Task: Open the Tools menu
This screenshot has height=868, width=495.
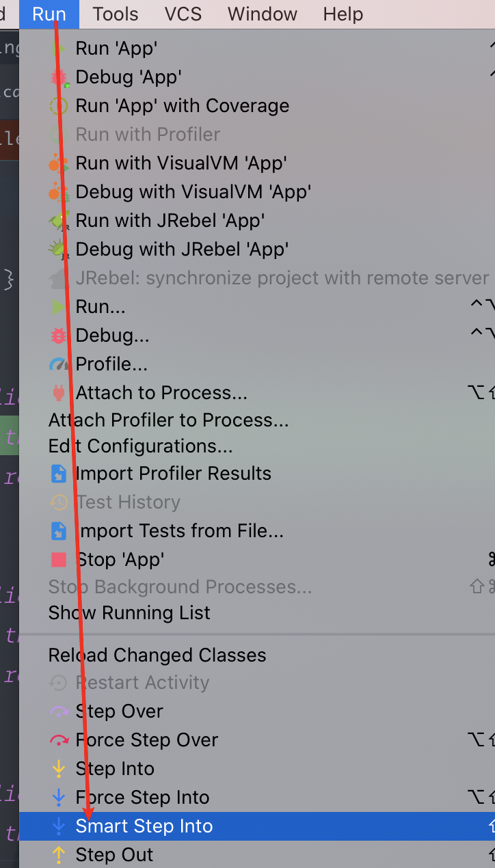Action: coord(116,14)
